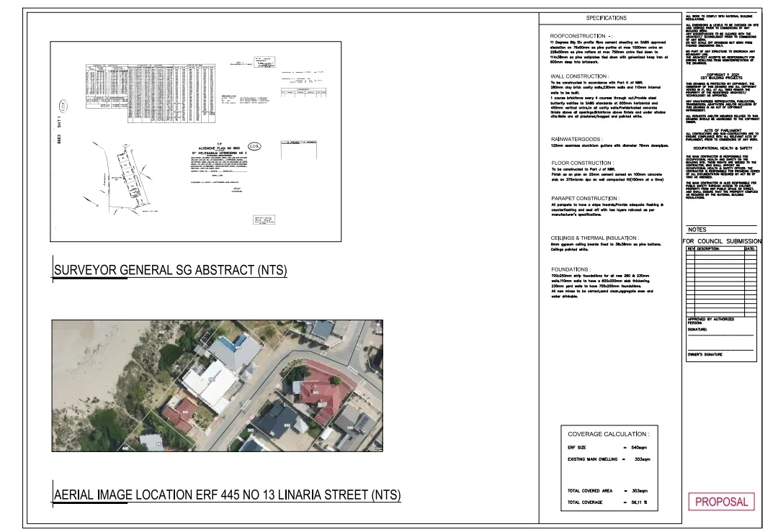
Task: Select the PARAPET CONSTRUCTION heading
Action: pyautogui.click(x=585, y=198)
